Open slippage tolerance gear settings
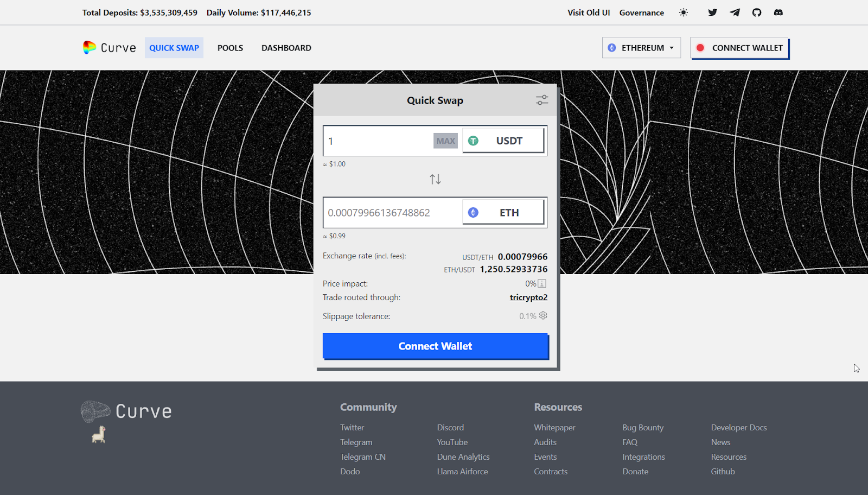Viewport: 868px width, 495px height. click(543, 315)
